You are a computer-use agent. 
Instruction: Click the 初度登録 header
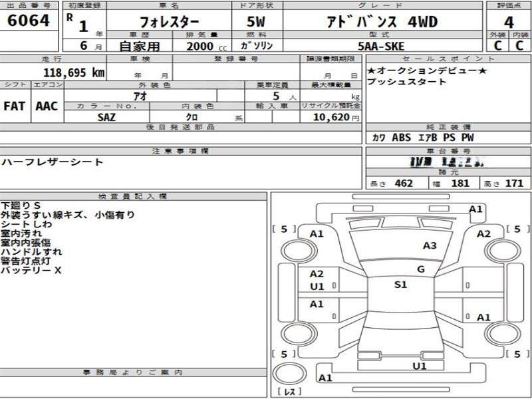click(x=84, y=5)
